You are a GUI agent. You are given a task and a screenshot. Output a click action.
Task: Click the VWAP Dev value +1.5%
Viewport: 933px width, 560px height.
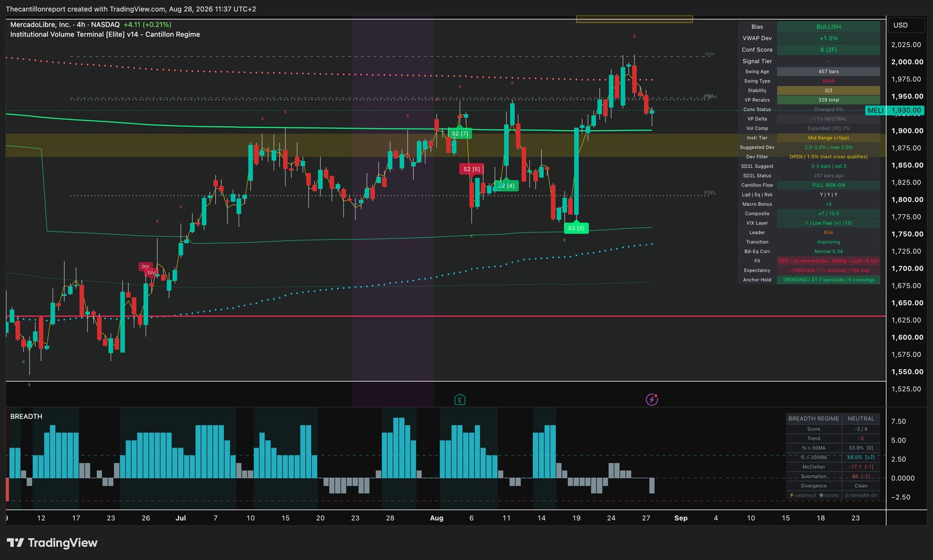tap(829, 39)
